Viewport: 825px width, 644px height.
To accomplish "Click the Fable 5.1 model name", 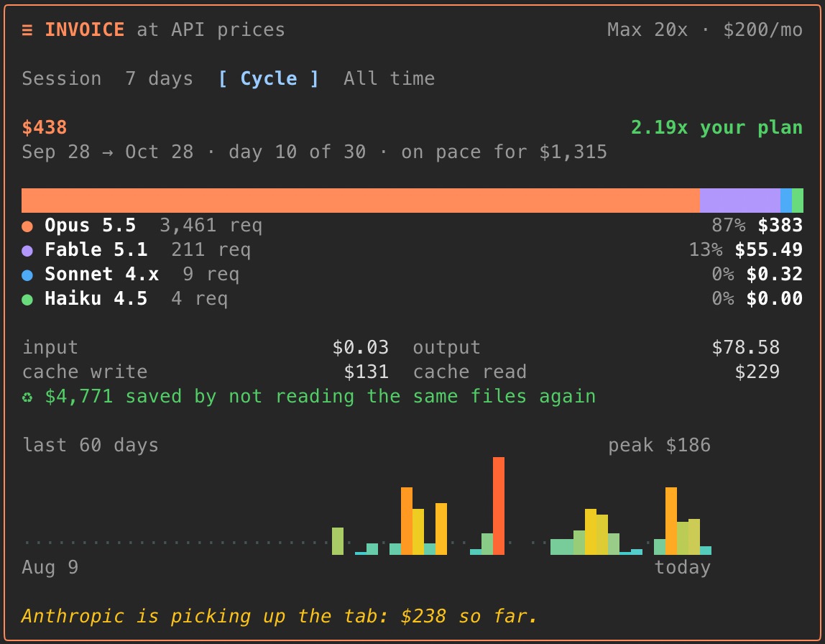I will (x=96, y=249).
